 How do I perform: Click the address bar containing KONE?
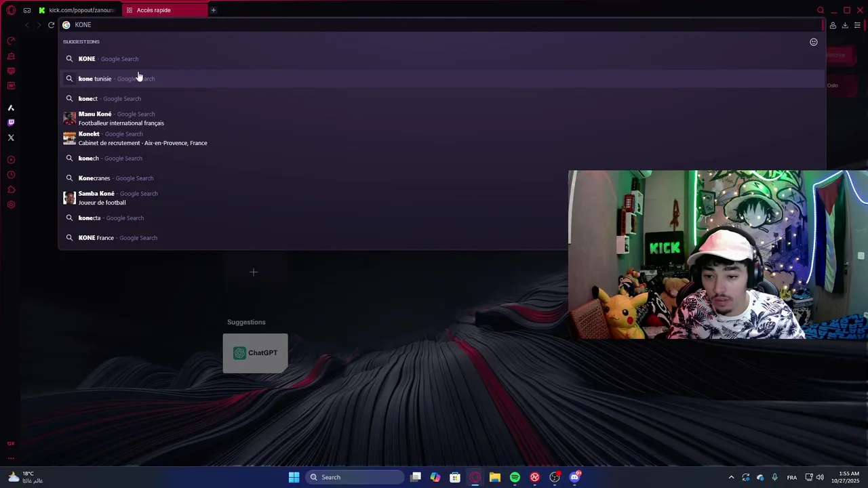[x=441, y=25]
